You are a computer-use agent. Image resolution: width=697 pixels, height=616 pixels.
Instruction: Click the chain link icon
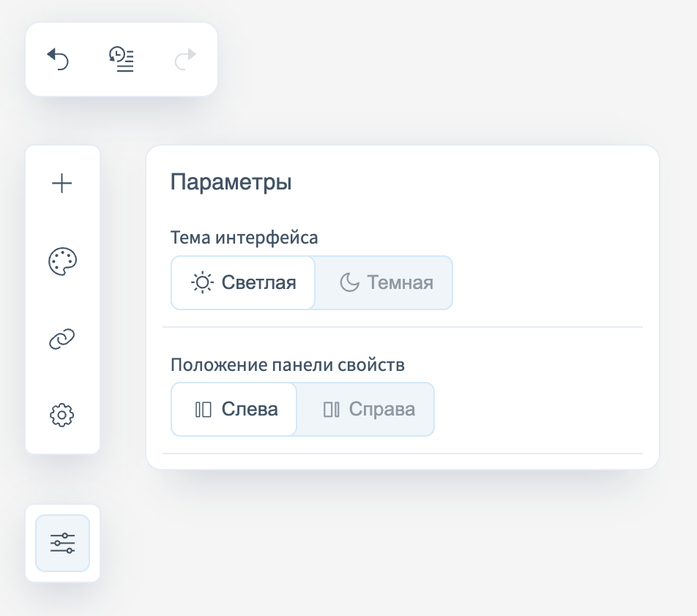(x=62, y=339)
